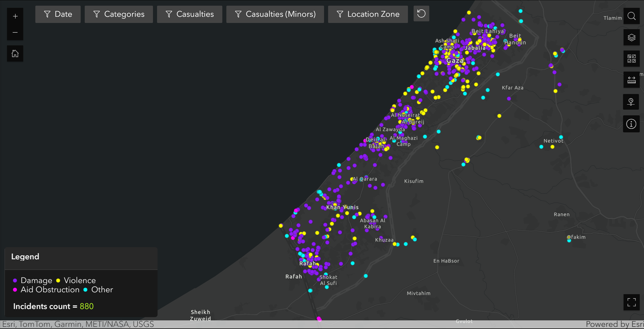Viewport: 644px width, 329px height.
Task: Click the Mivtahim map label
Action: pyautogui.click(x=418, y=293)
